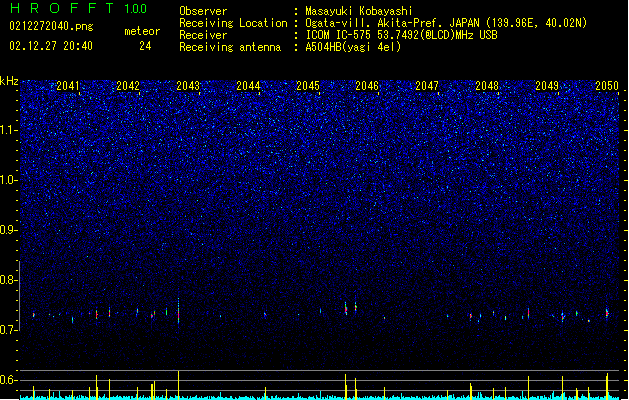The width and height of the screenshot is (629, 400).
Task: Click time marker 2048
Action: (487, 85)
